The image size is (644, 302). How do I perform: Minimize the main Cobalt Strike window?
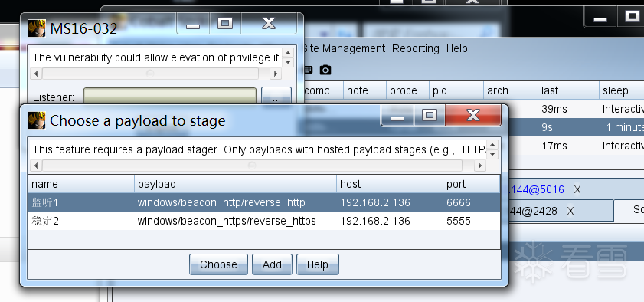coord(600,18)
